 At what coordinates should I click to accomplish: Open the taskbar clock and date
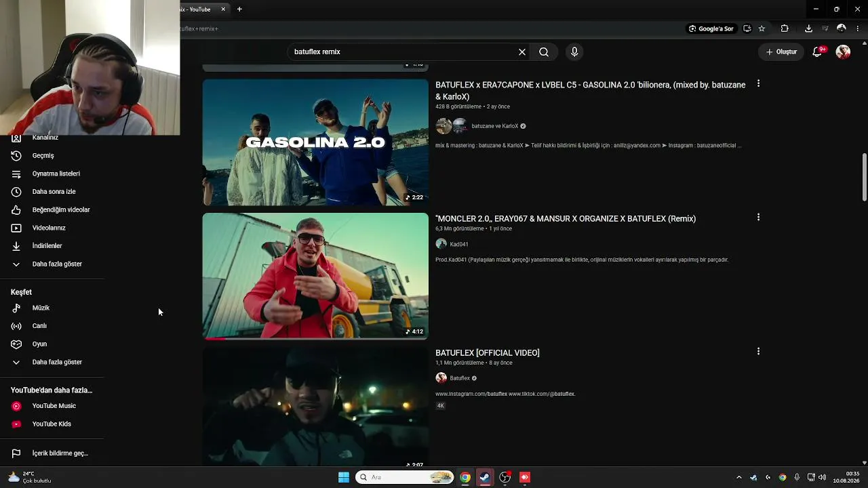pyautogui.click(x=846, y=477)
